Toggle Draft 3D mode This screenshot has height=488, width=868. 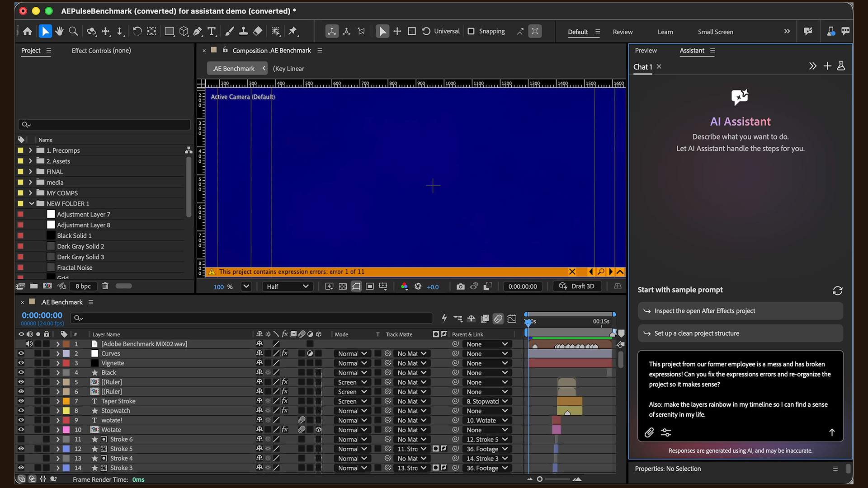[x=577, y=286]
